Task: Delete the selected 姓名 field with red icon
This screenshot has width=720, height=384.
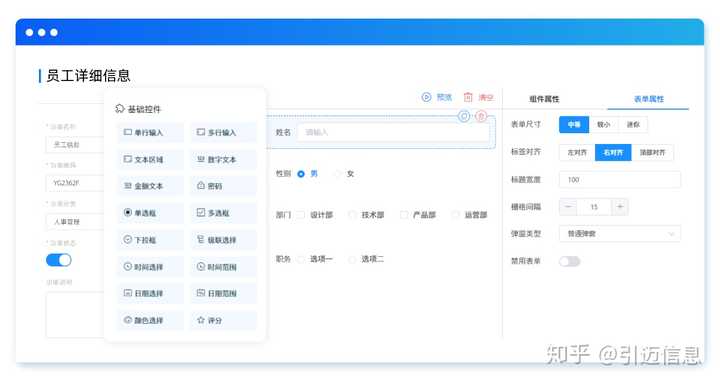Action: (481, 116)
